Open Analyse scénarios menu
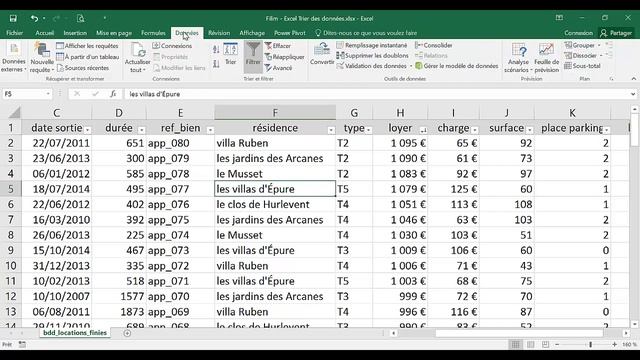Screen dimensions: 640x360 point(518,58)
